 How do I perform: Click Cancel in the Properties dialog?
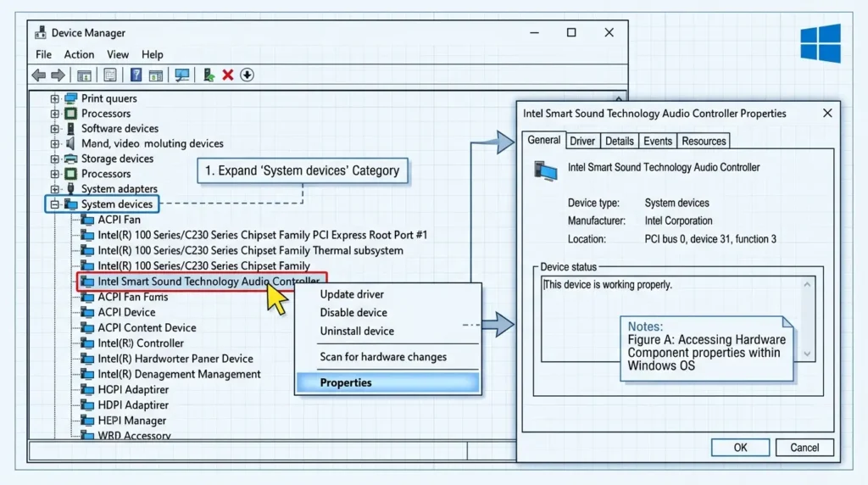pos(804,448)
